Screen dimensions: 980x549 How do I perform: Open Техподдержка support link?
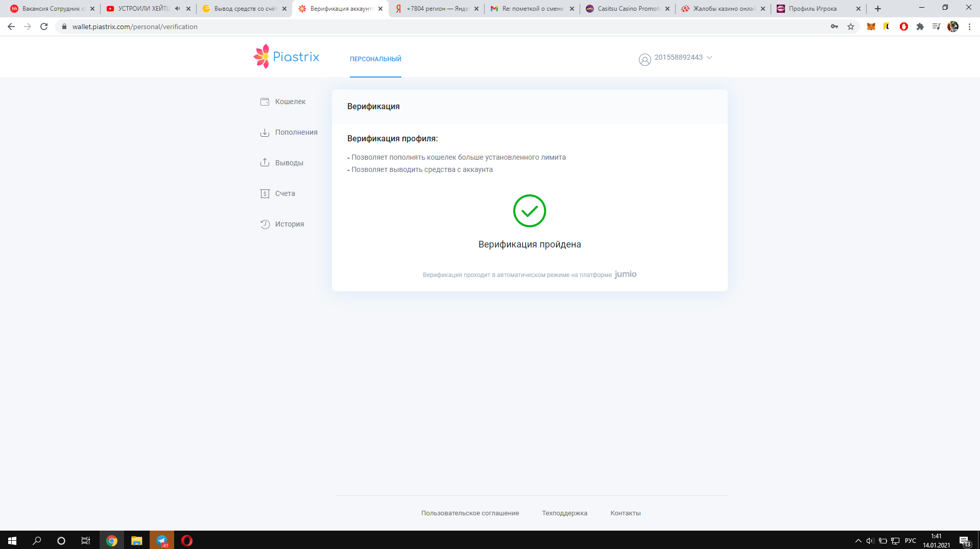click(x=564, y=513)
